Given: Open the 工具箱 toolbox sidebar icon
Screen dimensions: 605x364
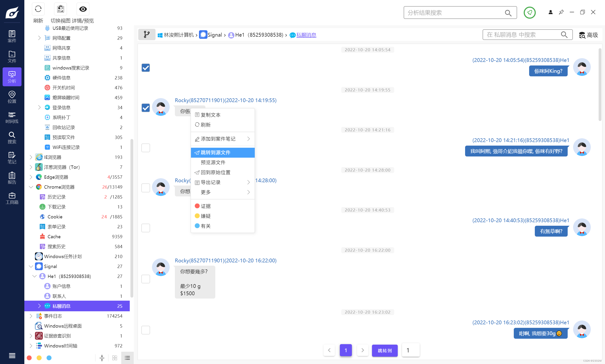Looking at the screenshot, I should pos(12,198).
